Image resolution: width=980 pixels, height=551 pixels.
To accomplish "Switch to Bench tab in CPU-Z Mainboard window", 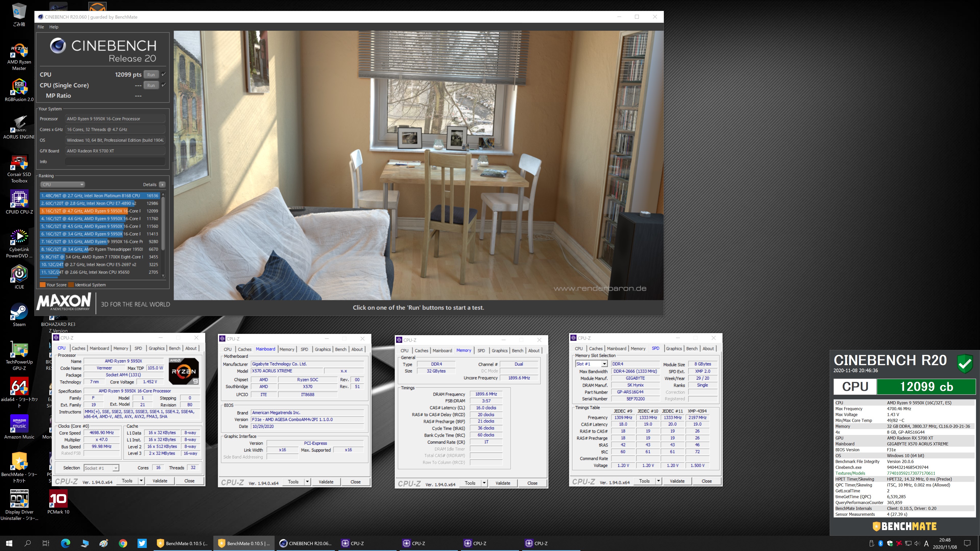I will pos(340,349).
